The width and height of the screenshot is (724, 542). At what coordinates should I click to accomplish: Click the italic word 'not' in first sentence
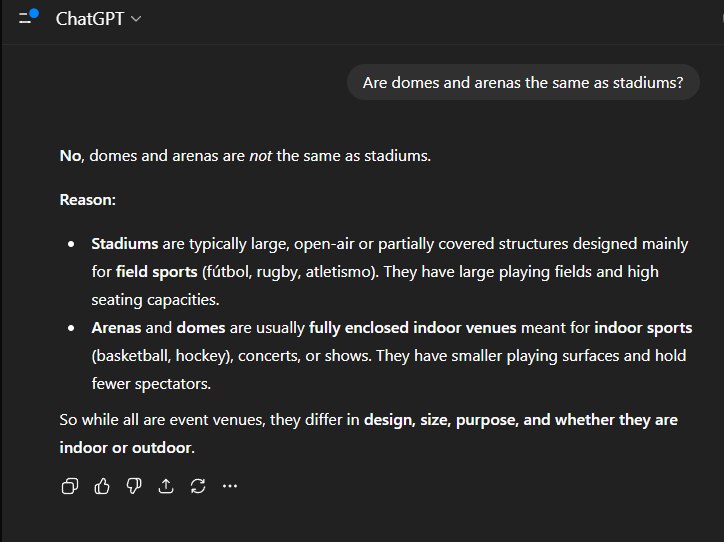pos(260,156)
